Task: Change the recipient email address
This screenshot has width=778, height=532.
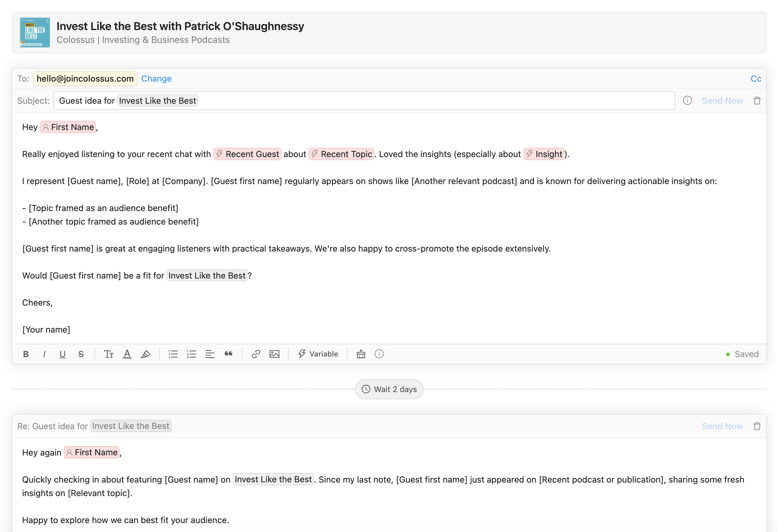Action: tap(156, 79)
